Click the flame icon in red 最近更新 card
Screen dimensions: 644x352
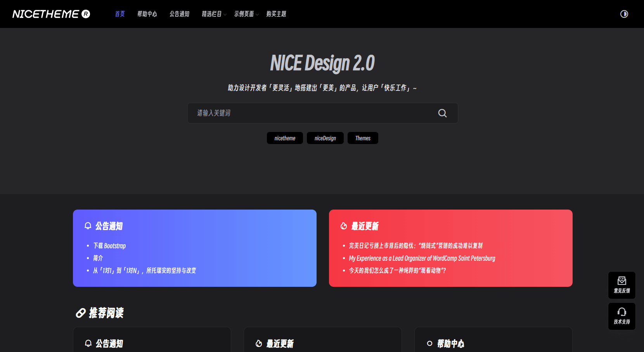pyautogui.click(x=344, y=226)
